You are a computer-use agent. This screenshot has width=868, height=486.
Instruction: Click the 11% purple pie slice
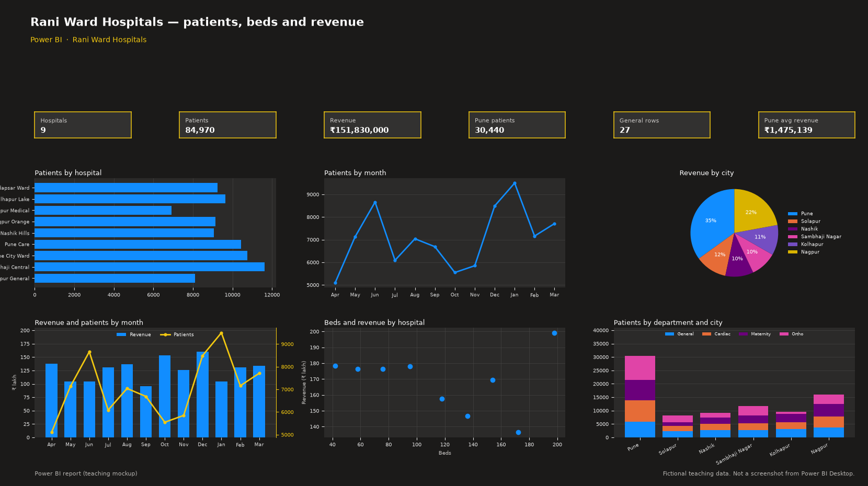pos(761,238)
